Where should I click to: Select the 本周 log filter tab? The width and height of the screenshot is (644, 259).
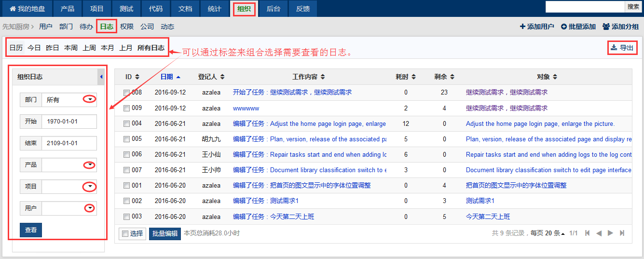coord(71,48)
